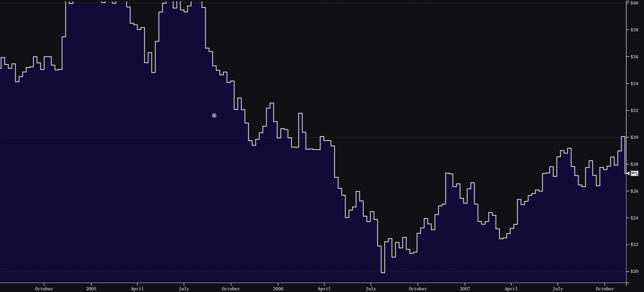The image size is (644, 292).
Task: Click the current price marker on the right axis
Action: (x=634, y=173)
